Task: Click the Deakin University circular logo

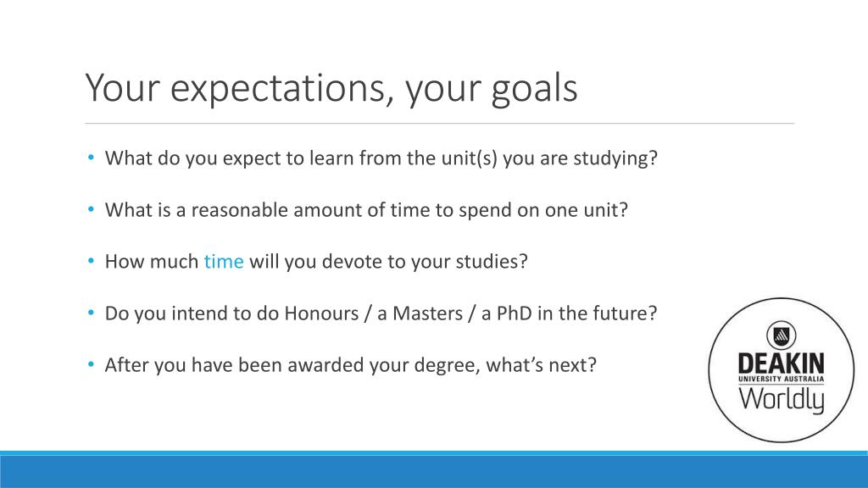Action: tap(781, 370)
